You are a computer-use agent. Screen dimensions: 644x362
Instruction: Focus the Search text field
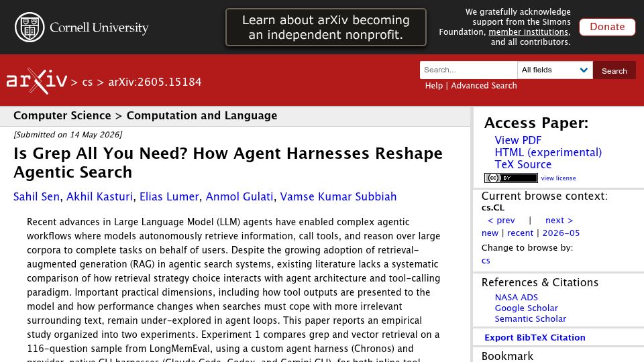pyautogui.click(x=468, y=70)
